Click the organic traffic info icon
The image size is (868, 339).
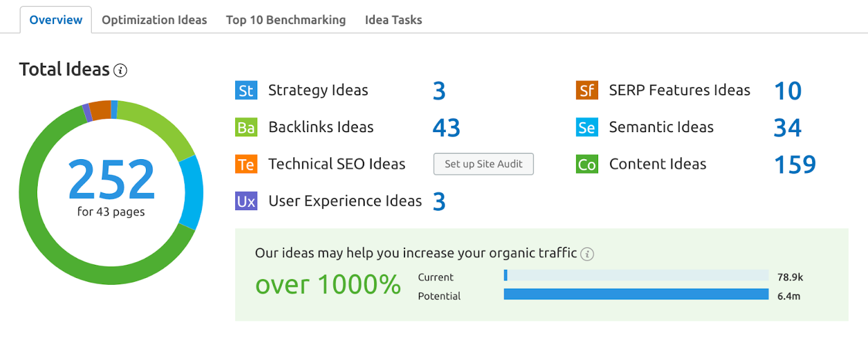[587, 254]
